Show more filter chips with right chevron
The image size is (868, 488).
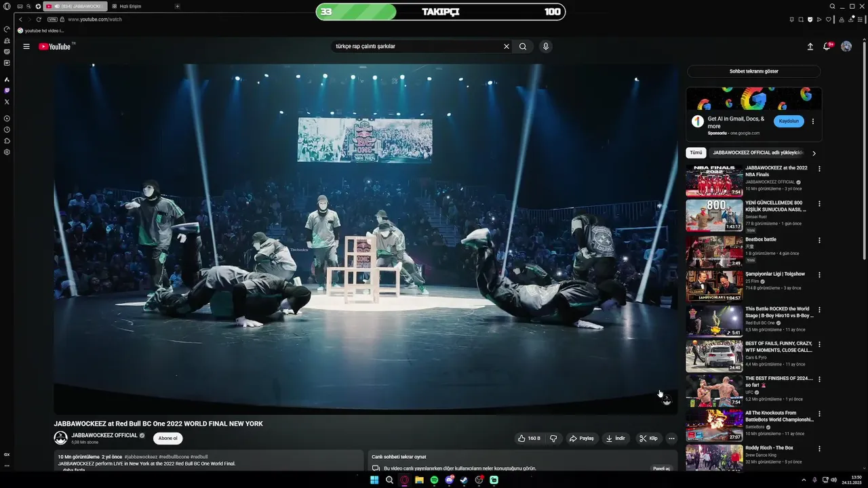pyautogui.click(x=814, y=153)
